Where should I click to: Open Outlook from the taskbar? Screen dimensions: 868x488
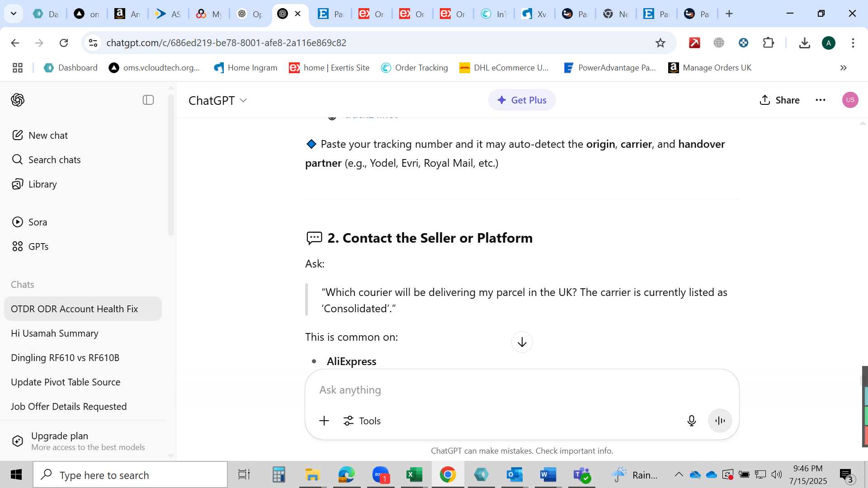pos(514,475)
